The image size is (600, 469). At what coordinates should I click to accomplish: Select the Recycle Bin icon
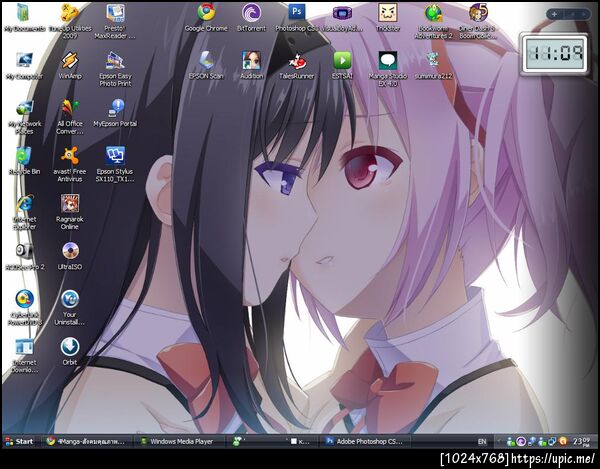24,161
